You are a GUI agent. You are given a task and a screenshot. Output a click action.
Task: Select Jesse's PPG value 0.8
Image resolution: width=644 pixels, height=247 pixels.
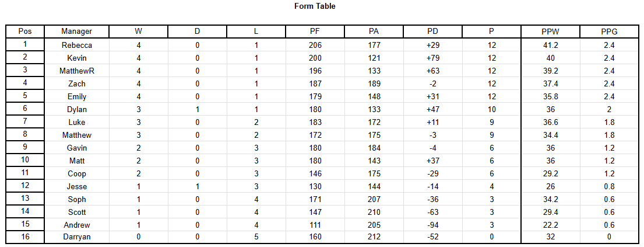[609, 186]
